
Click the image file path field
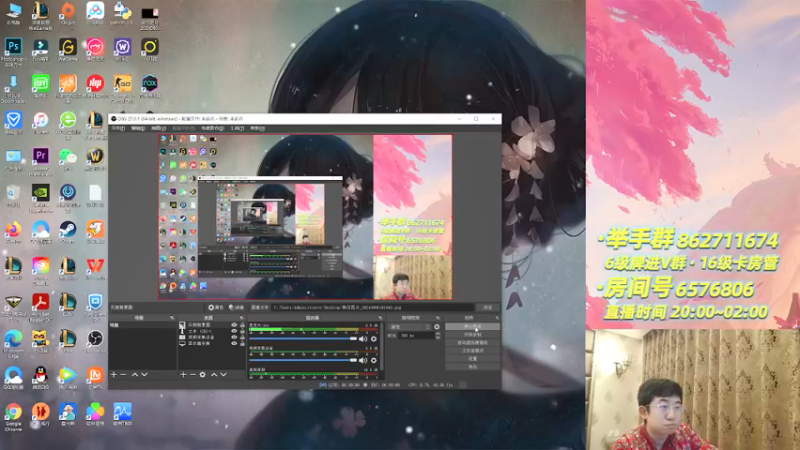373,307
